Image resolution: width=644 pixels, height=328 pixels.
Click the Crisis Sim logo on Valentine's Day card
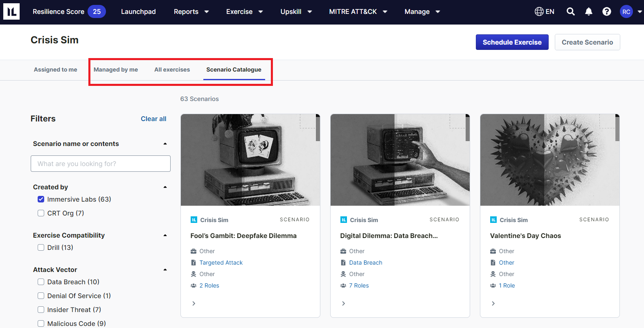tap(493, 220)
